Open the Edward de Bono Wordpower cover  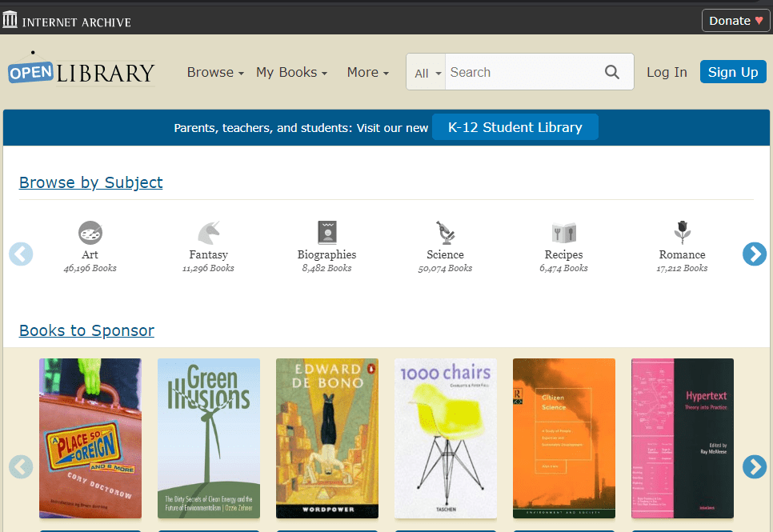326,438
